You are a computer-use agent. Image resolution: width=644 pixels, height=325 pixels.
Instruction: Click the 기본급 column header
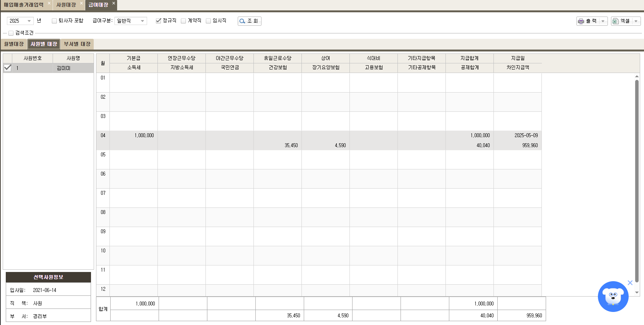point(134,58)
